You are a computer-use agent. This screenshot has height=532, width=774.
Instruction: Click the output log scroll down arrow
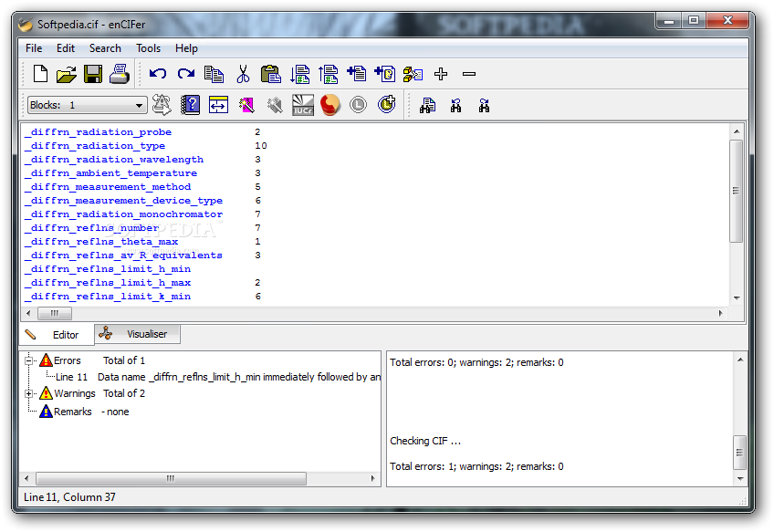click(x=740, y=479)
